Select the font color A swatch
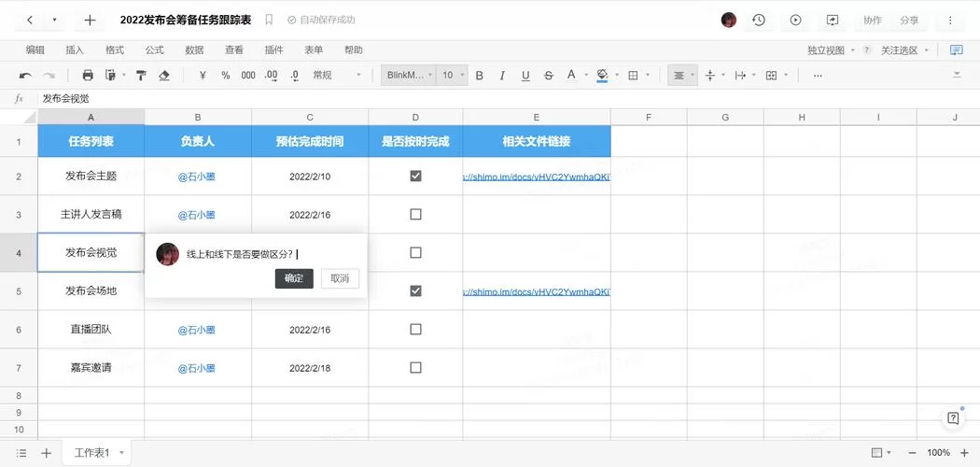 (x=570, y=75)
